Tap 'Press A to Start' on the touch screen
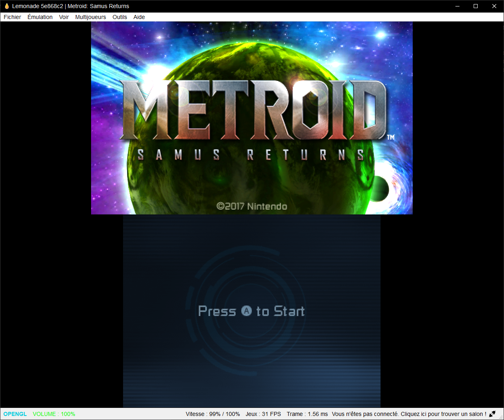 [x=251, y=311]
